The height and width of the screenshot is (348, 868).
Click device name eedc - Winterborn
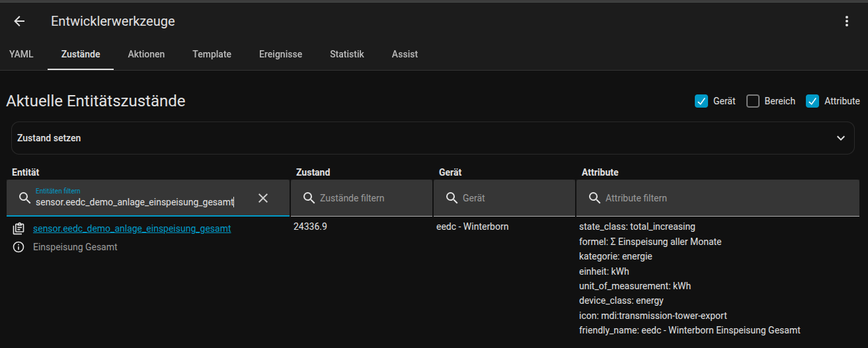pos(473,226)
